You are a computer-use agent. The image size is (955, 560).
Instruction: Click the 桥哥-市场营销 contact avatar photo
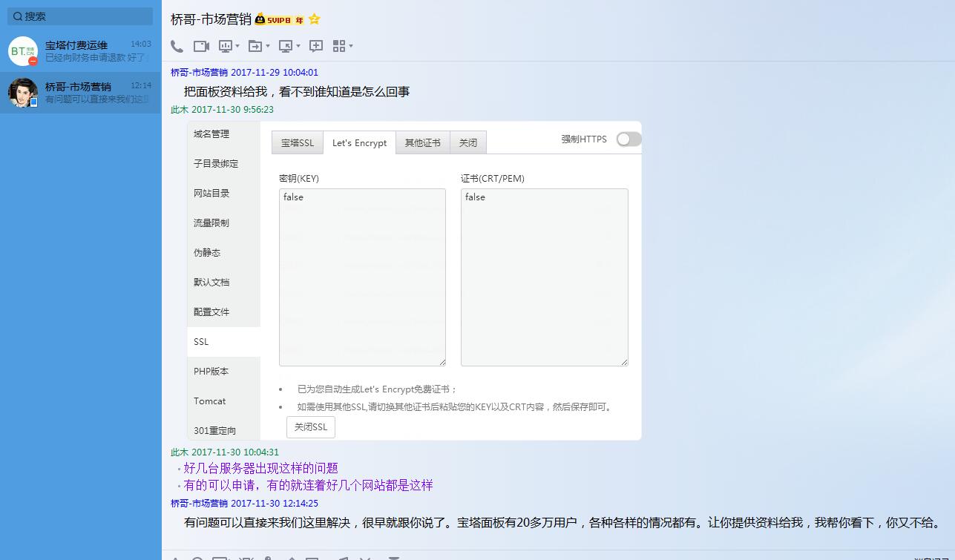coord(23,93)
